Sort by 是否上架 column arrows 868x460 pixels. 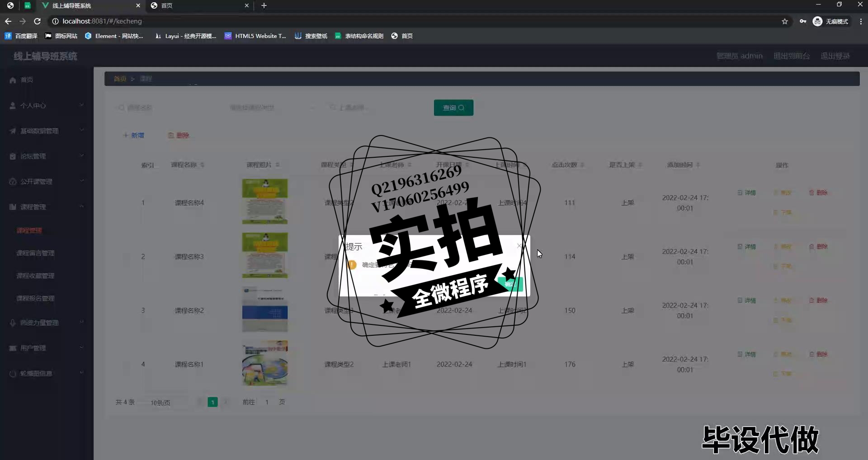(640, 165)
